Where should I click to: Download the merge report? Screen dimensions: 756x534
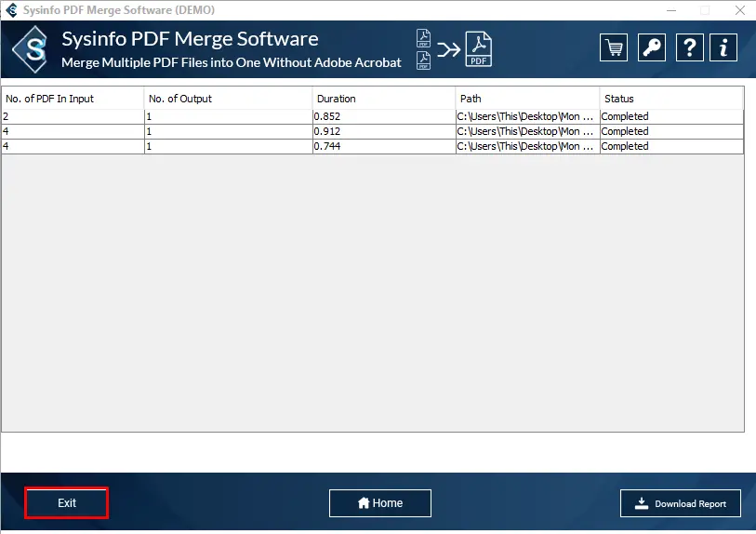point(681,503)
